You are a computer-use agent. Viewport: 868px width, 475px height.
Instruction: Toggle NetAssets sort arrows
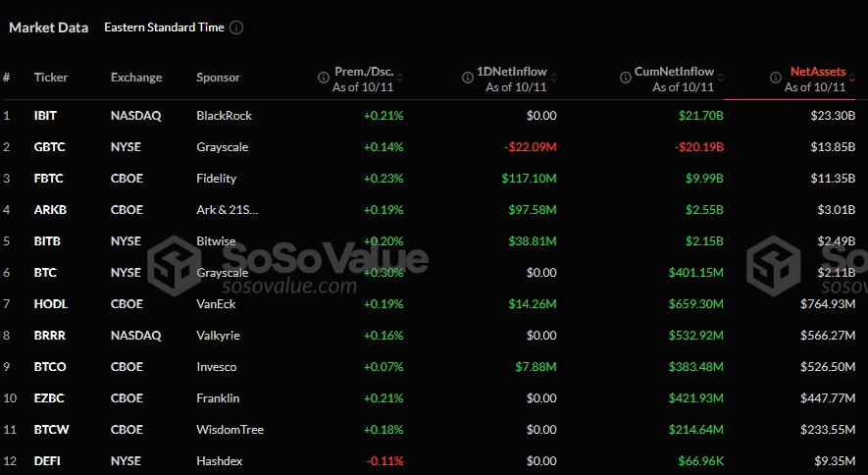[852, 78]
